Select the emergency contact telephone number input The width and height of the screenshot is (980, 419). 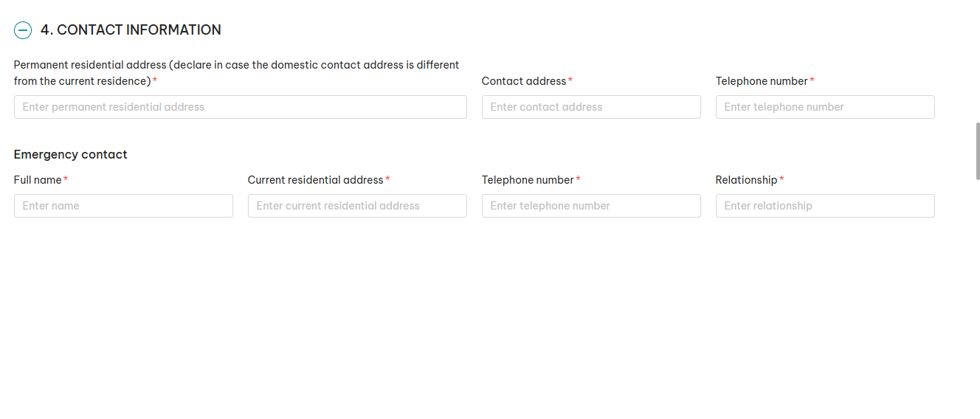tap(590, 206)
